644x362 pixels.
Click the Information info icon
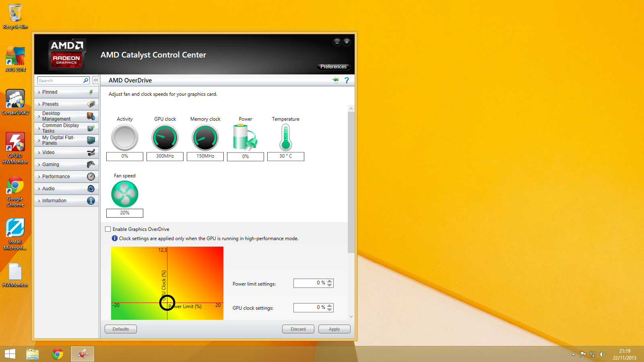pos(91,200)
